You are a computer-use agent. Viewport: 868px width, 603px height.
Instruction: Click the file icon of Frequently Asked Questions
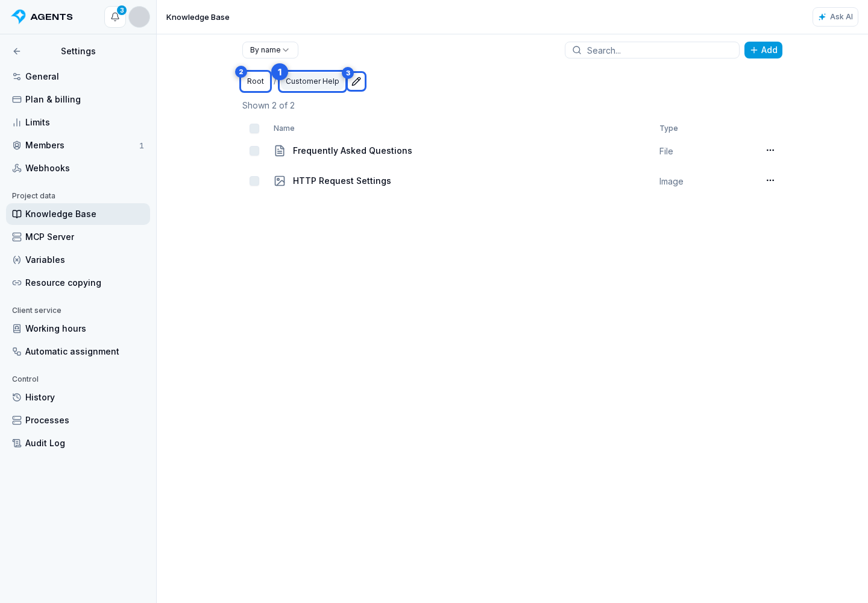click(280, 151)
